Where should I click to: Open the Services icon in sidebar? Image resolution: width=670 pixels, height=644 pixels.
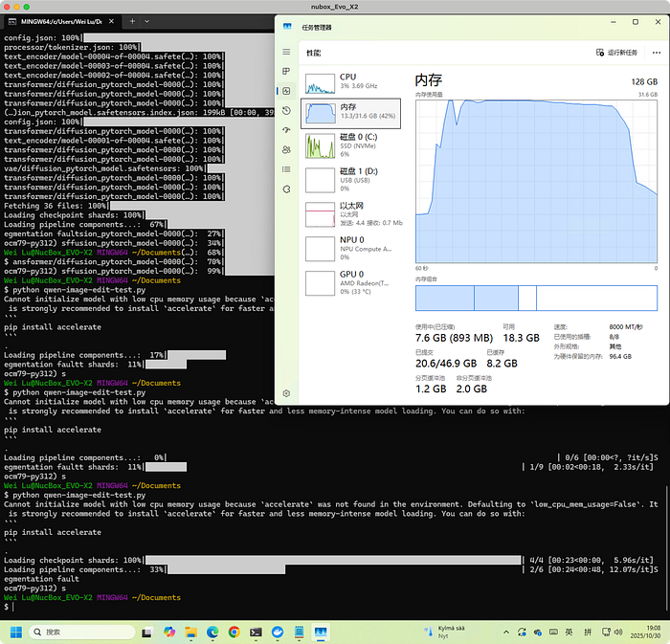pyautogui.click(x=286, y=189)
